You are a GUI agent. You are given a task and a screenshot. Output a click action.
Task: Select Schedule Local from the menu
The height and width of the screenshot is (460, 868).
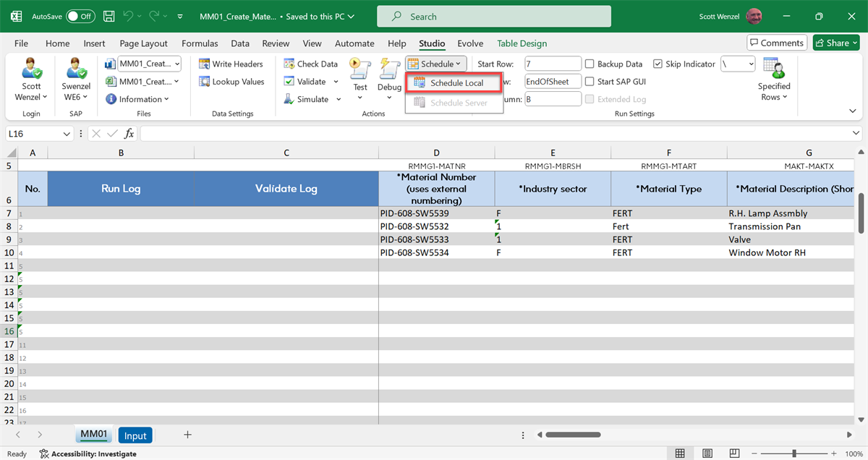click(x=456, y=83)
